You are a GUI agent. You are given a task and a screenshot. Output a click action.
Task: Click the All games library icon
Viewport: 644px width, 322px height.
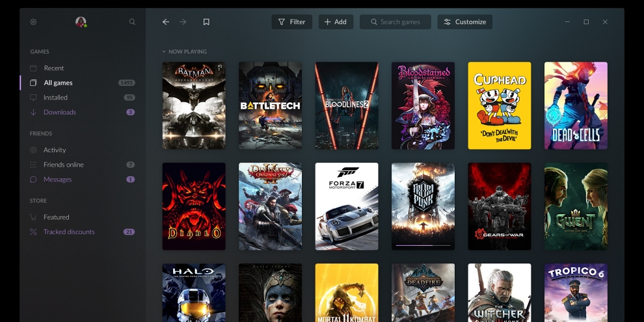pos(33,83)
